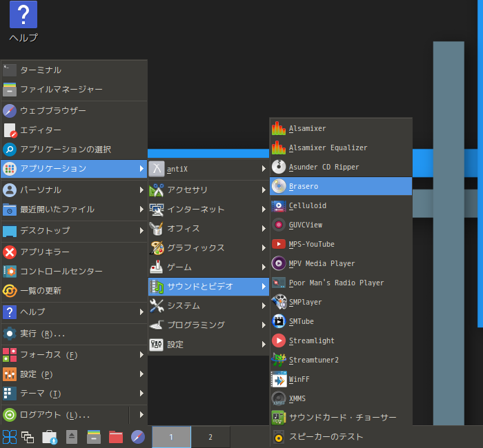The width and height of the screenshot is (483, 448).
Task: Open フォーカス (F) submenu
Action: pyautogui.click(x=74, y=355)
